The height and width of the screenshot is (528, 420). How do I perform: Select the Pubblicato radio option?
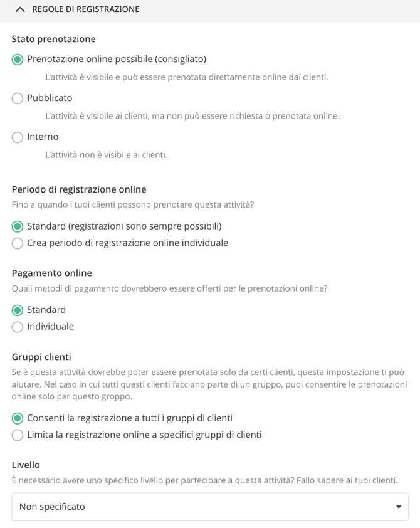point(18,98)
